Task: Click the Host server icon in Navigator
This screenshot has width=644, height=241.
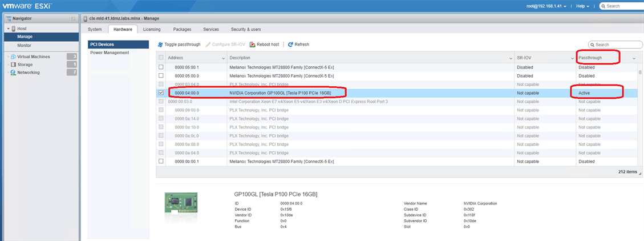Action: point(14,29)
